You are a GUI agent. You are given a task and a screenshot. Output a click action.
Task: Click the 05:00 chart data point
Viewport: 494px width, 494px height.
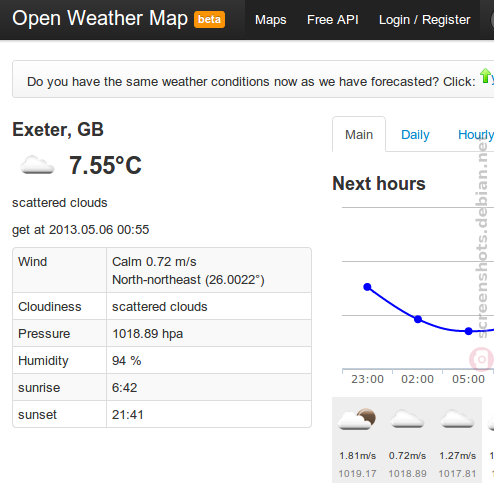pyautogui.click(x=469, y=331)
